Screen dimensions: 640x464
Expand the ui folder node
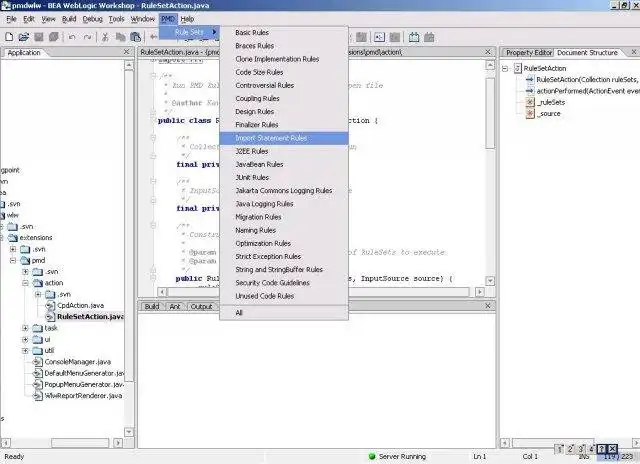25,340
